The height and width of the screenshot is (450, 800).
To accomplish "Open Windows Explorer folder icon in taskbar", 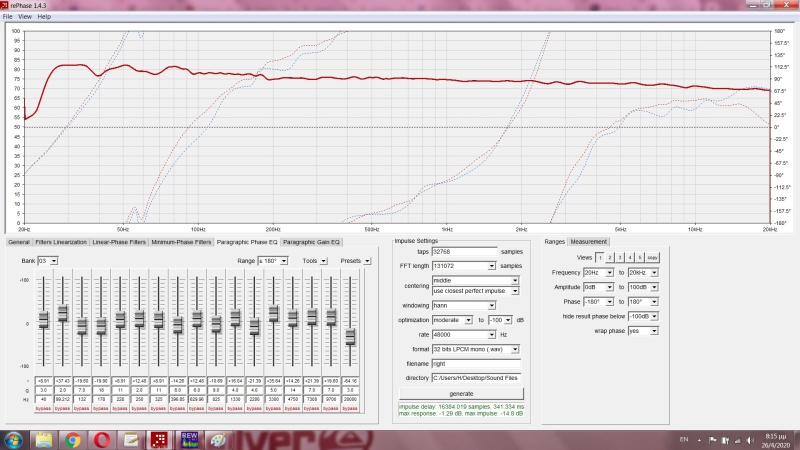I will (45, 439).
